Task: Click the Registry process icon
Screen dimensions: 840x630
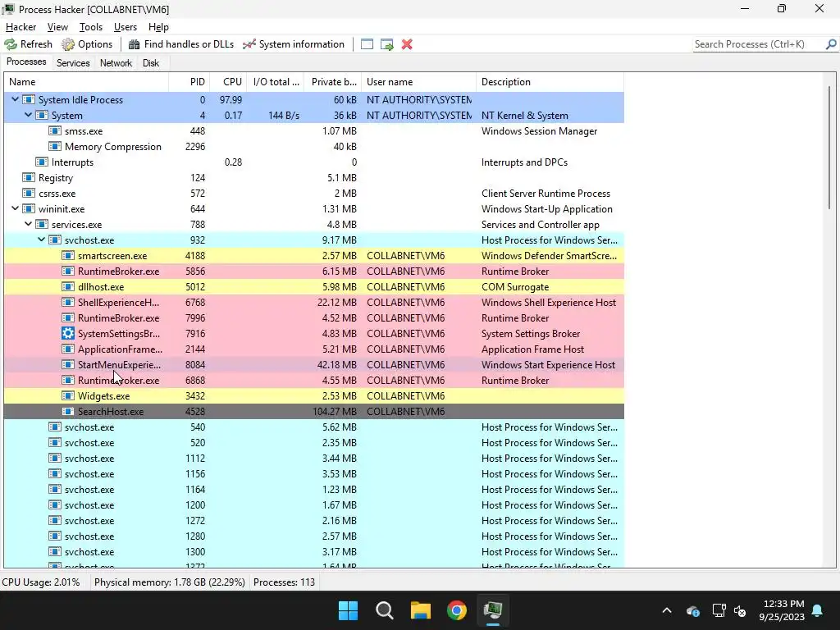Action: (x=29, y=178)
